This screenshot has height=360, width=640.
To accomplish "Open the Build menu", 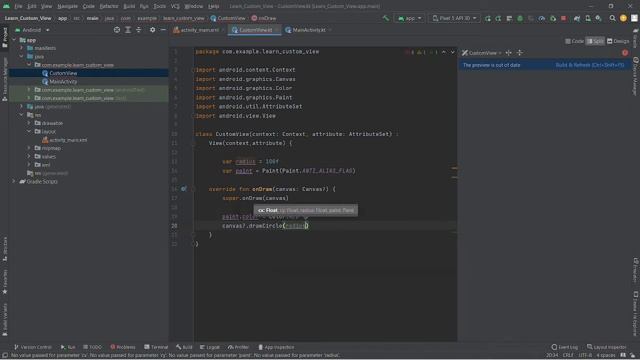I will point(129,6).
